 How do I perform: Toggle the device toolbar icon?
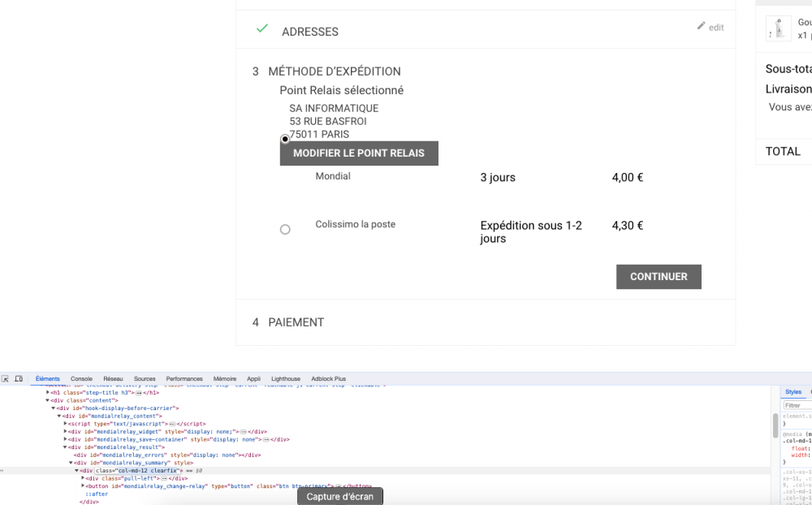click(19, 379)
